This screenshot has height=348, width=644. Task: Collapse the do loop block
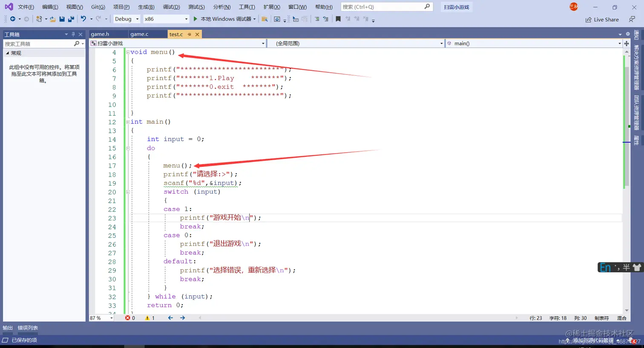[x=128, y=148]
